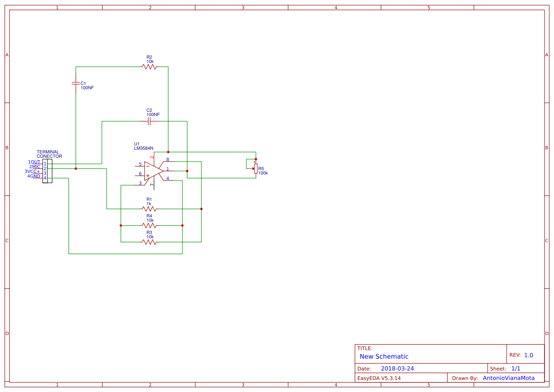
Task: Select the R2 10k resistor symbol
Action: (x=149, y=66)
